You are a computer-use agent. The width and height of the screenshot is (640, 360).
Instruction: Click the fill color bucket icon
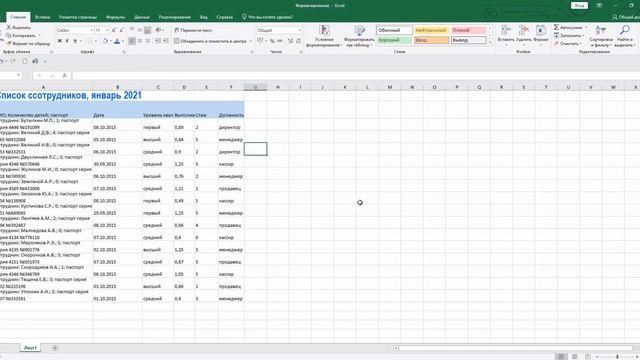click(x=105, y=41)
